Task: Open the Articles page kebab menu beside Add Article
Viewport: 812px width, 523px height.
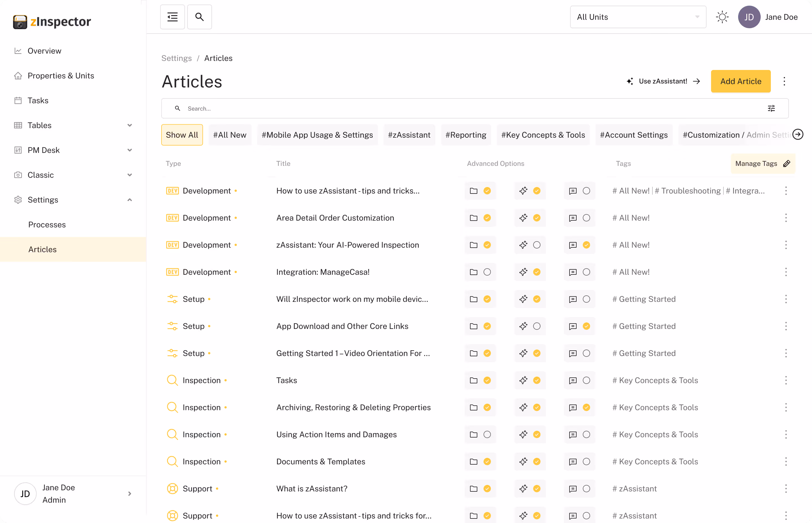Action: 784,81
